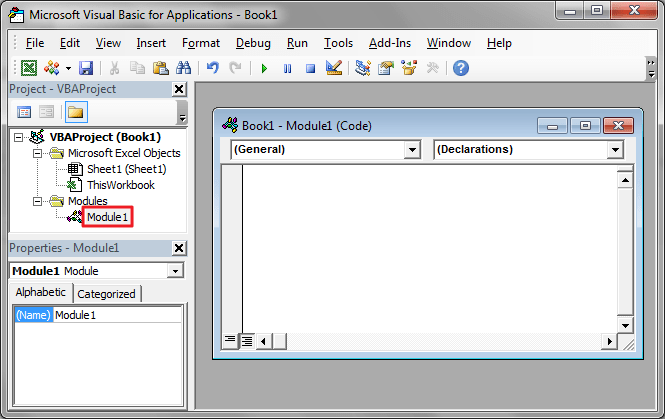Screen dimensions: 665x419
Task: Close the Project - VBAProject panel
Action: pyautogui.click(x=179, y=89)
